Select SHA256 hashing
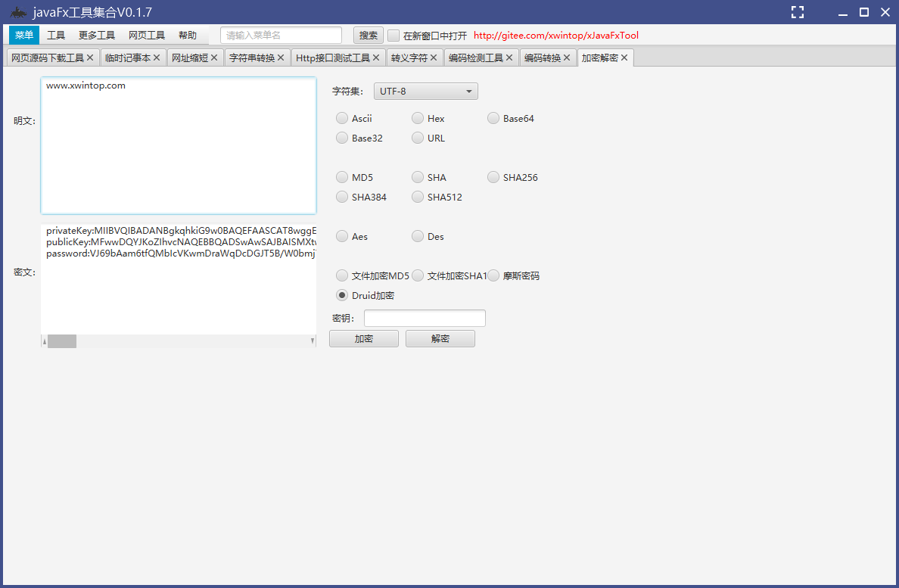This screenshot has width=899, height=588. pyautogui.click(x=493, y=177)
